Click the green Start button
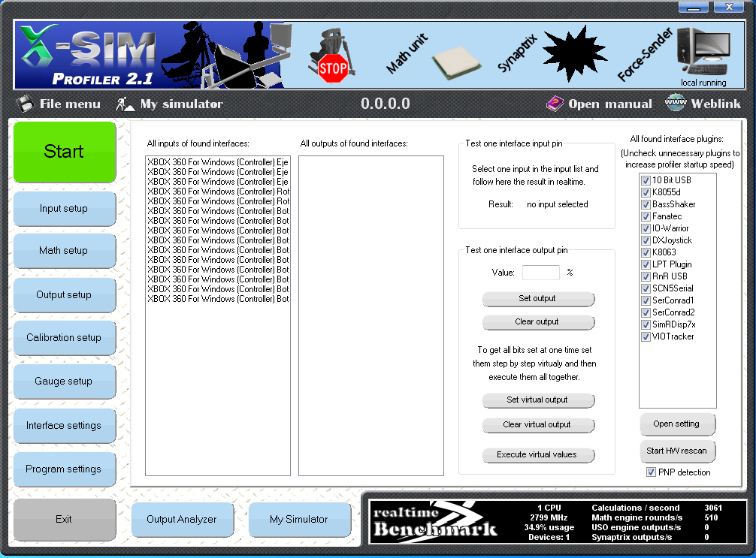The width and height of the screenshot is (756, 558). [x=65, y=152]
